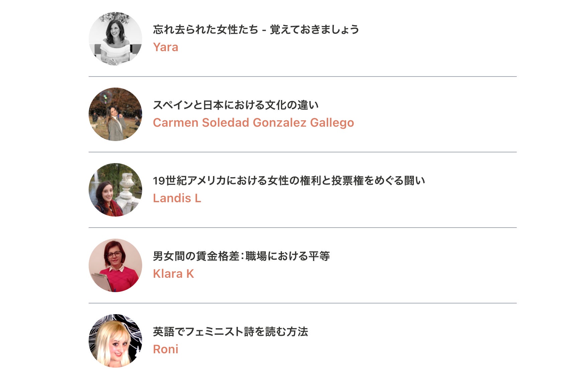Open the Klara K tutor link
The width and height of the screenshot is (588, 377).
pos(173,274)
